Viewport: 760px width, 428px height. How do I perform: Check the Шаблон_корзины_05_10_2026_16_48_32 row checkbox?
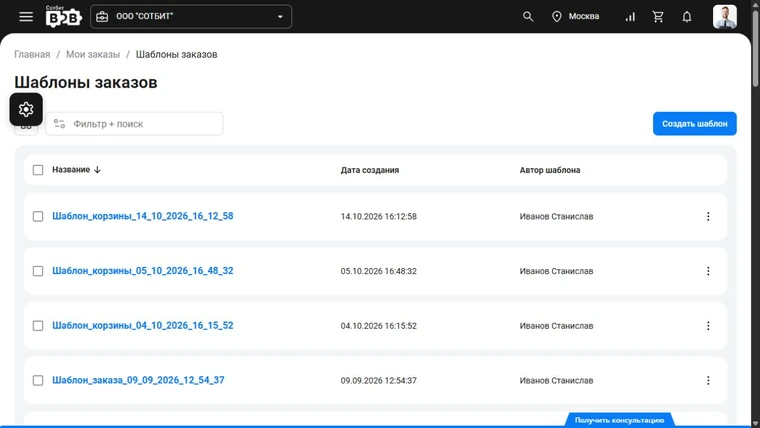[38, 271]
